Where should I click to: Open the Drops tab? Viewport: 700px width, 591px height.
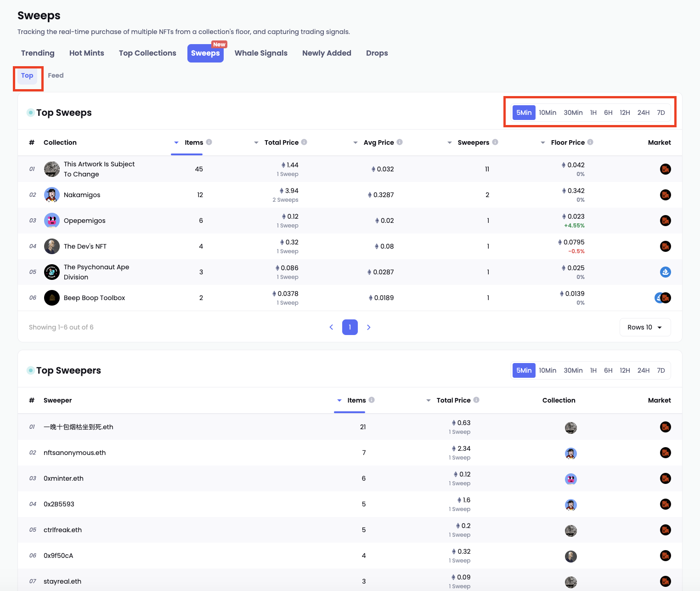pos(377,53)
